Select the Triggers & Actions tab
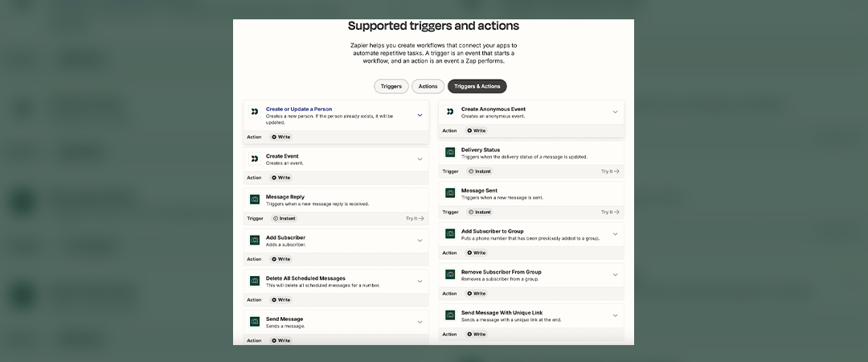Viewport: 868px width, 362px height. (477, 87)
